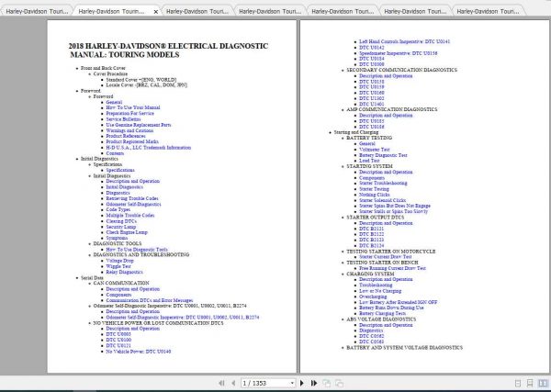Open page number dropdown arrow
Viewport: 551px width, 392px height.
click(x=292, y=383)
